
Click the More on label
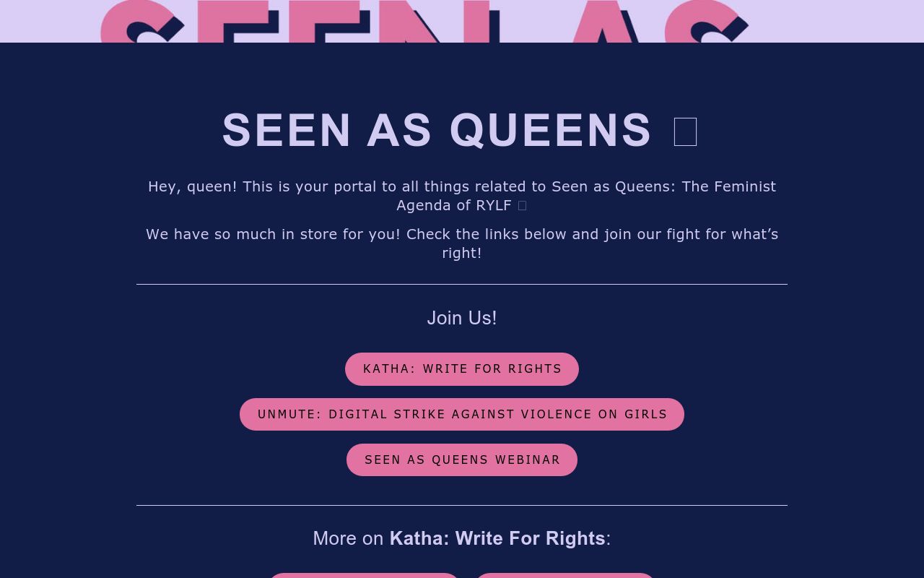coord(349,538)
